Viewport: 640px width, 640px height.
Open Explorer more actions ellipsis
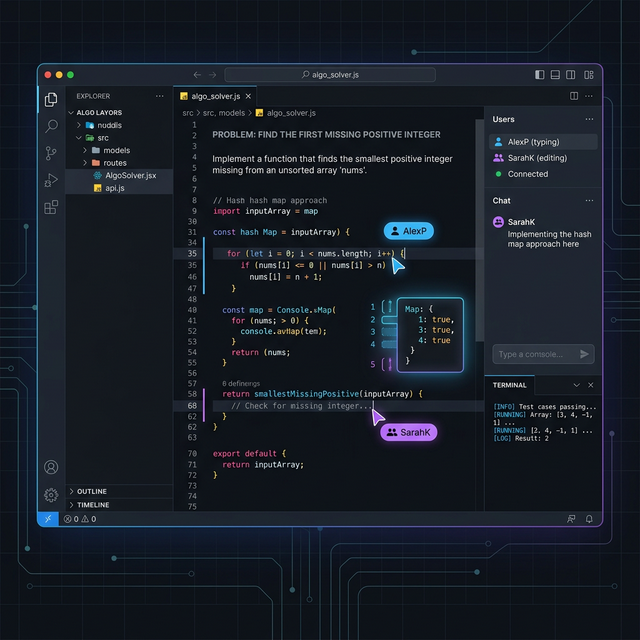click(x=160, y=96)
